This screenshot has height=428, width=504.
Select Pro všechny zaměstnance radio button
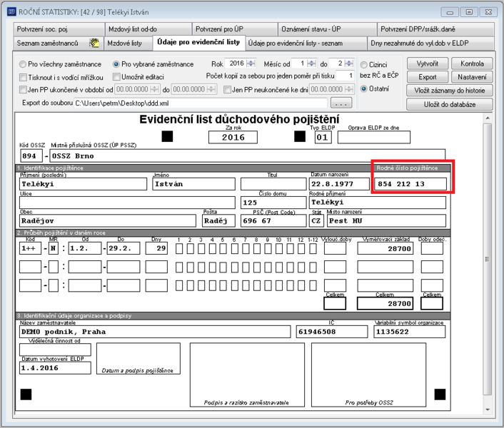(x=23, y=64)
